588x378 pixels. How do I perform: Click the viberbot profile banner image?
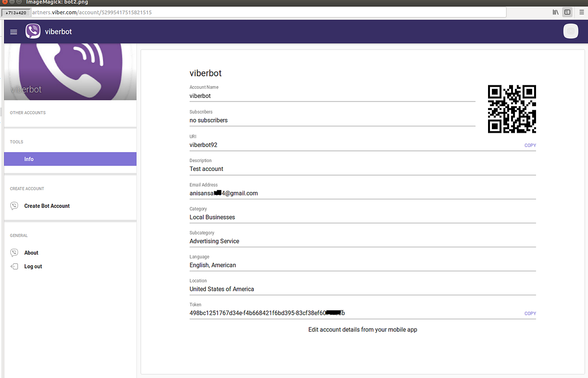point(70,72)
